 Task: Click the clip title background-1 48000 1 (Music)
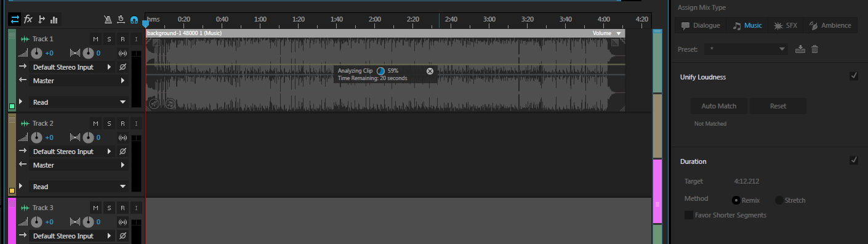coord(185,33)
